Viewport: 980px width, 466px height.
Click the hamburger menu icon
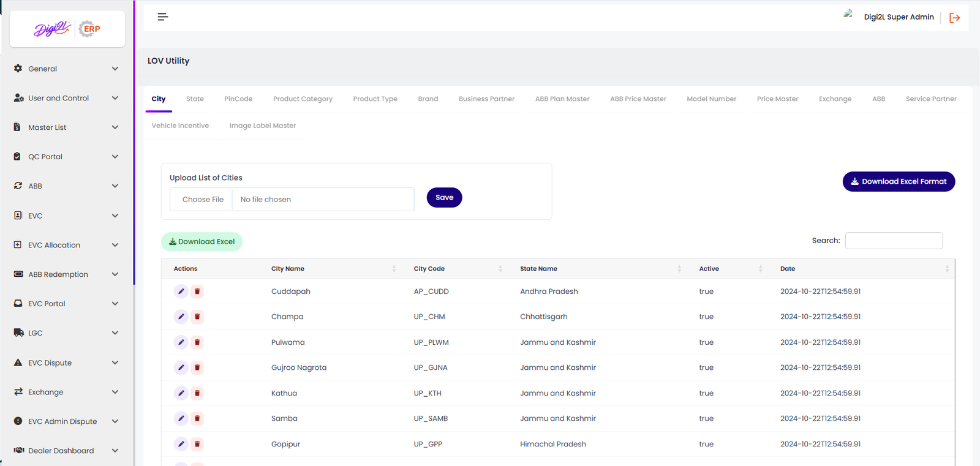click(162, 17)
